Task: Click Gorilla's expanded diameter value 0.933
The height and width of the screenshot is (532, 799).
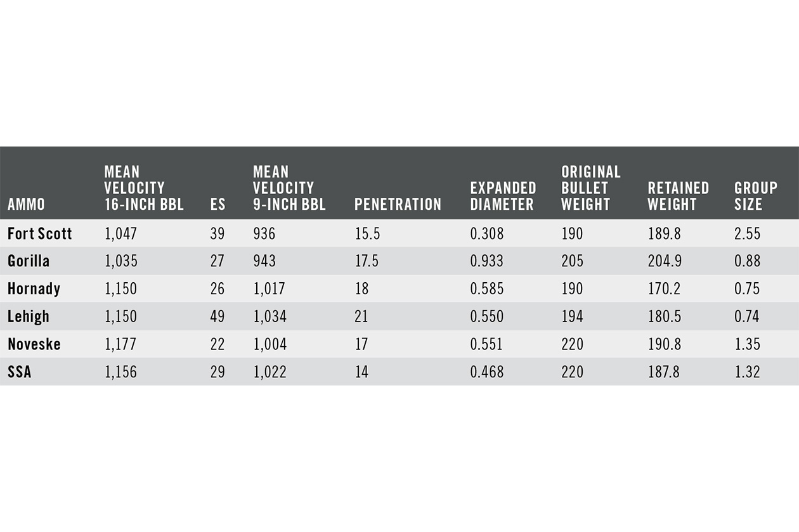Action: pyautogui.click(x=487, y=261)
